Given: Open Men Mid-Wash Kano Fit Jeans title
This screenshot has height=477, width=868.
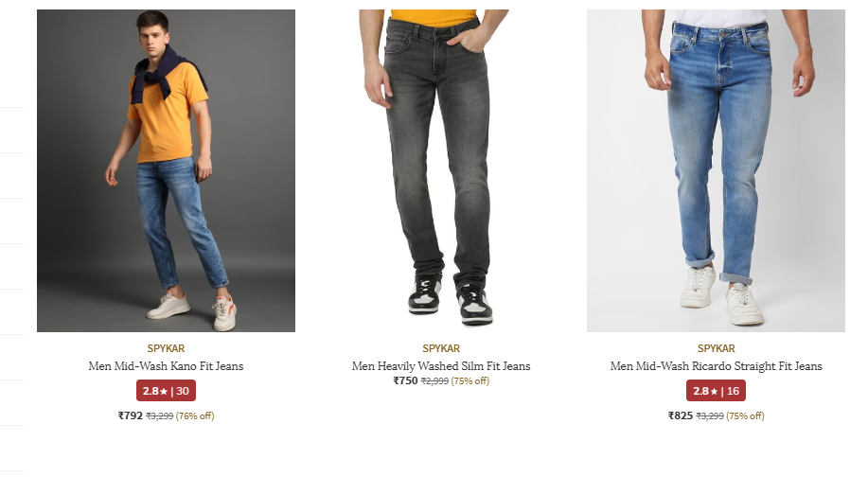Looking at the screenshot, I should 166,366.
